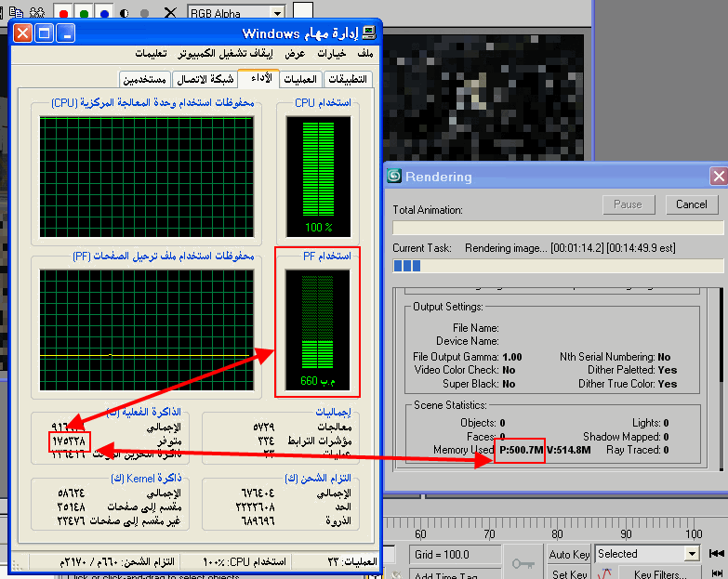
Task: Click the Grid = 100.0 status field
Action: [455, 555]
